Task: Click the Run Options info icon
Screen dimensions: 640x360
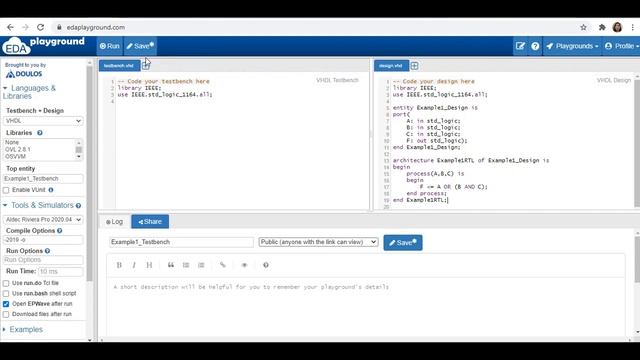Action: click(47, 251)
